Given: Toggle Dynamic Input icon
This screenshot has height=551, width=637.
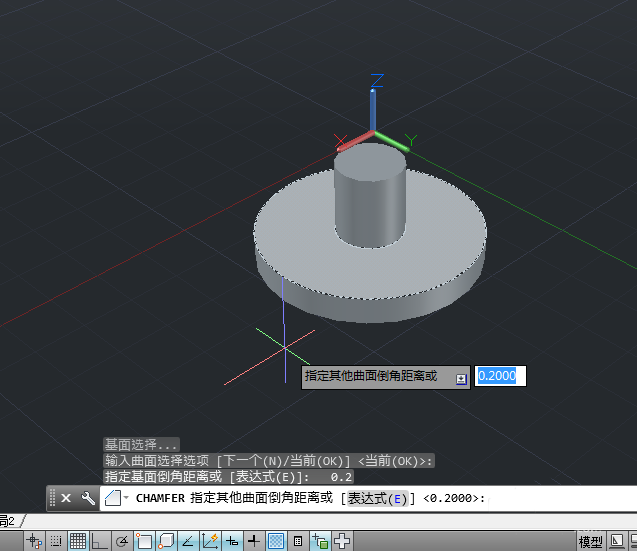Looking at the screenshot, I should [x=232, y=541].
